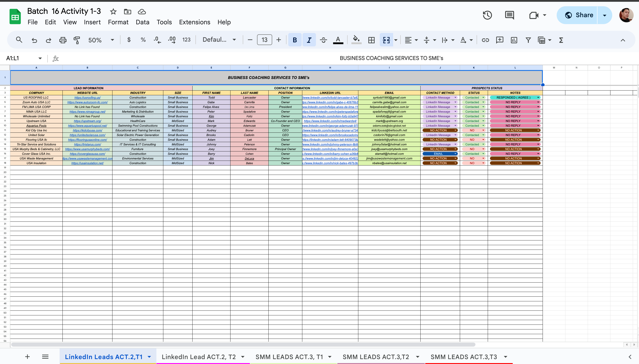Open the usroofing.us website link
This screenshot has height=364, width=639.
point(87,97)
